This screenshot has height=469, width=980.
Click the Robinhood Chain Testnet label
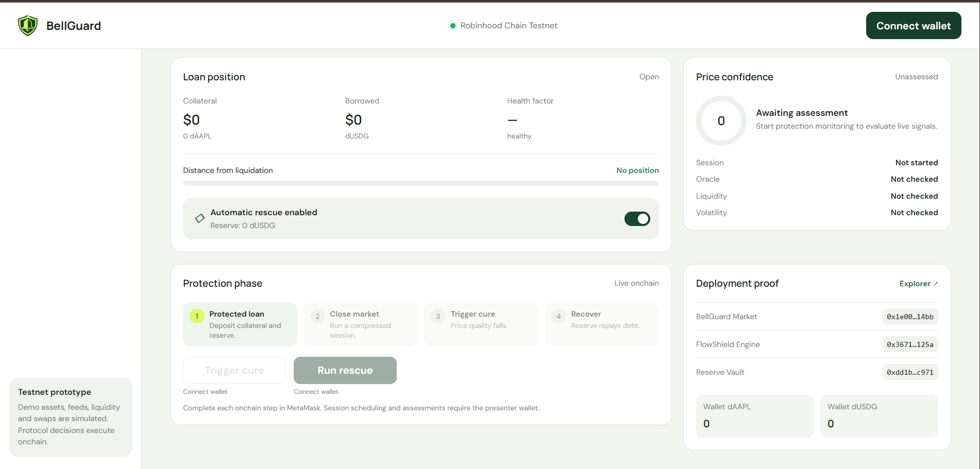pyautogui.click(x=509, y=26)
